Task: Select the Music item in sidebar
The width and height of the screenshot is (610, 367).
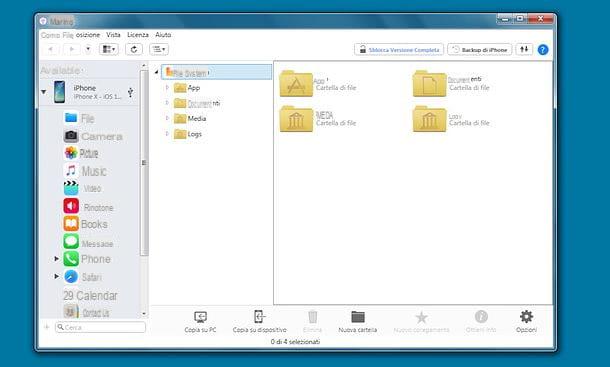Action: point(85,171)
